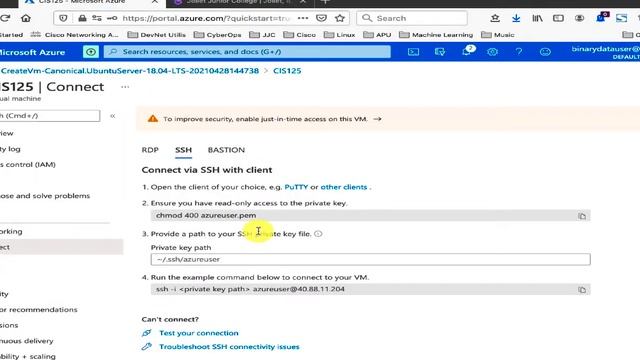This screenshot has width=640, height=360.
Task: Open Azure help question mark
Action: point(518,52)
